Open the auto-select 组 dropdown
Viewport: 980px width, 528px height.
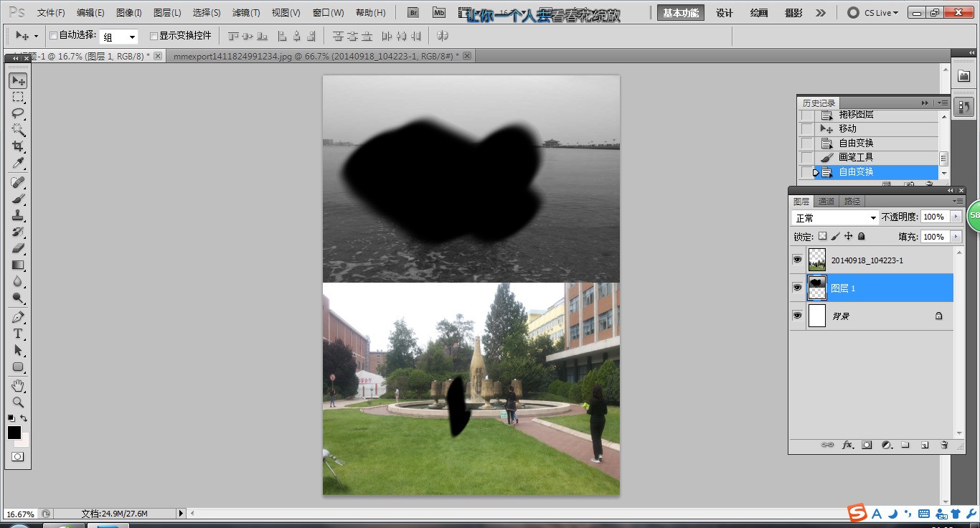[119, 37]
